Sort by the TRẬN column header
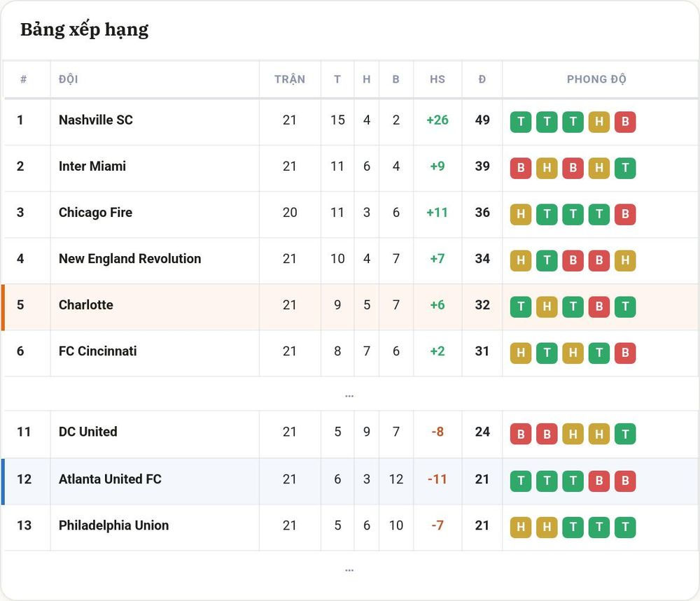 click(x=290, y=80)
